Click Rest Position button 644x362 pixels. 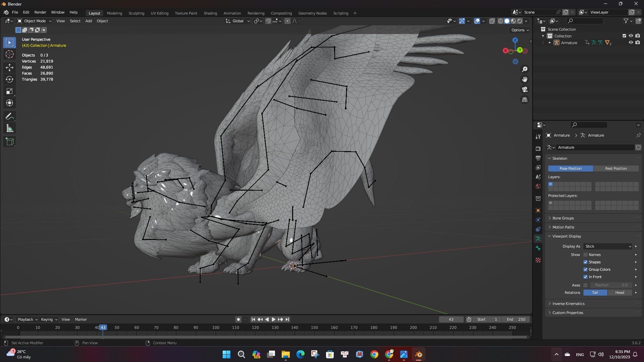tap(616, 169)
